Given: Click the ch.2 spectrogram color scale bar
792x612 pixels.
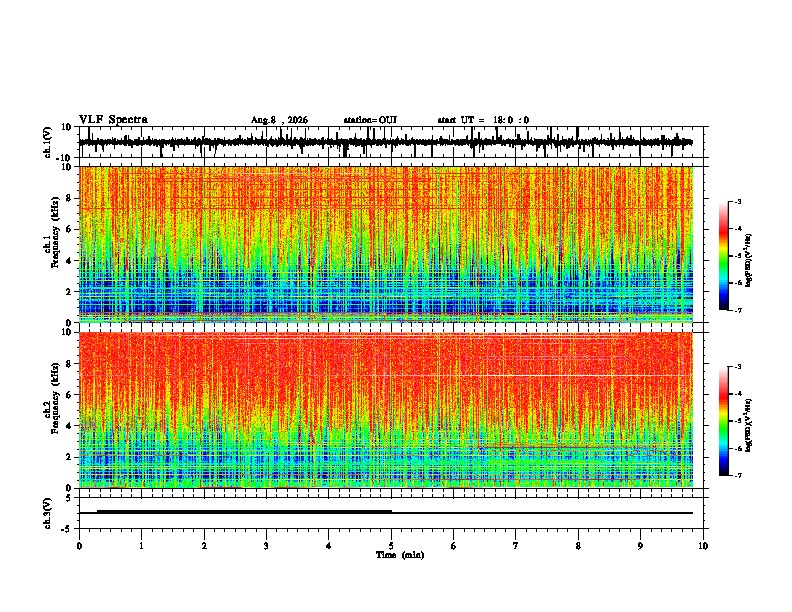Looking at the screenshot, I should [724, 421].
